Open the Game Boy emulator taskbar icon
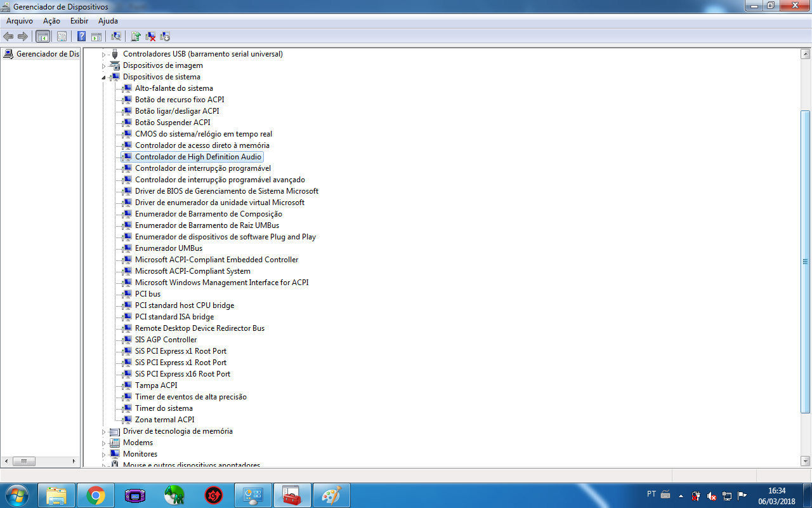Image resolution: width=812 pixels, height=508 pixels. [x=135, y=495]
